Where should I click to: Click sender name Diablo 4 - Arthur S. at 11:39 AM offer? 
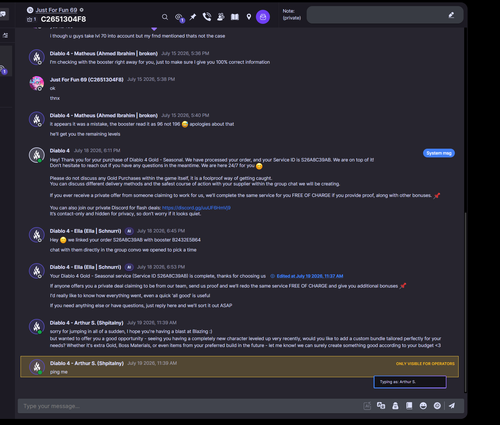tap(87, 323)
